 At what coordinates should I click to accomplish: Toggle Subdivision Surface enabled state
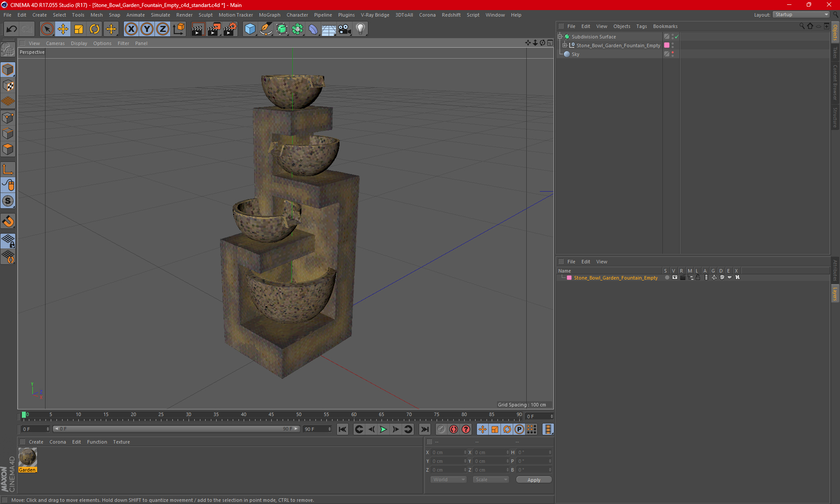677,37
